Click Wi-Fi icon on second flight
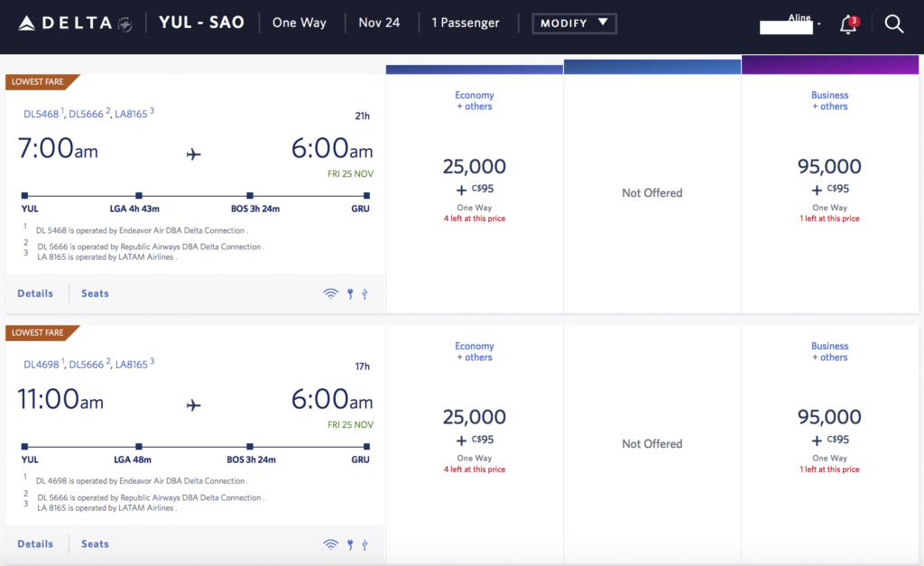This screenshot has width=924, height=566. pos(331,544)
